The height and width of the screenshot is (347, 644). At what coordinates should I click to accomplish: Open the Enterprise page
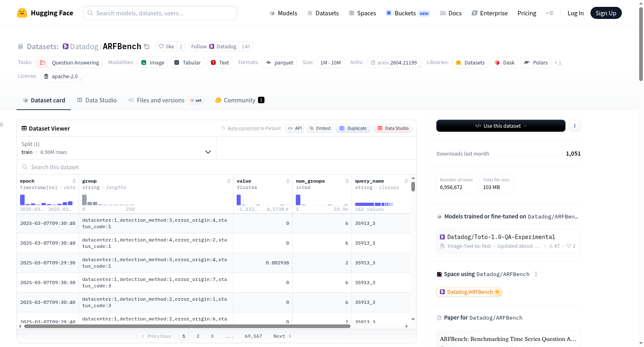(489, 13)
